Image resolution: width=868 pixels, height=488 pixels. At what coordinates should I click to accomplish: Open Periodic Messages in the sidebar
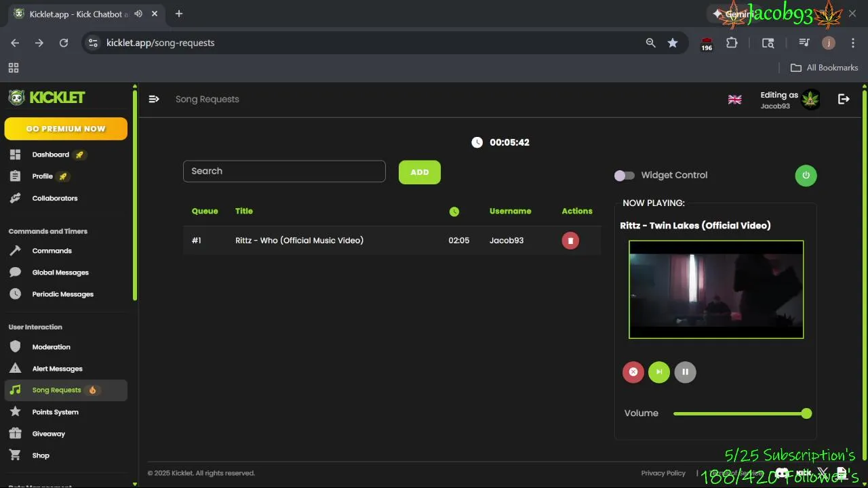tap(62, 294)
